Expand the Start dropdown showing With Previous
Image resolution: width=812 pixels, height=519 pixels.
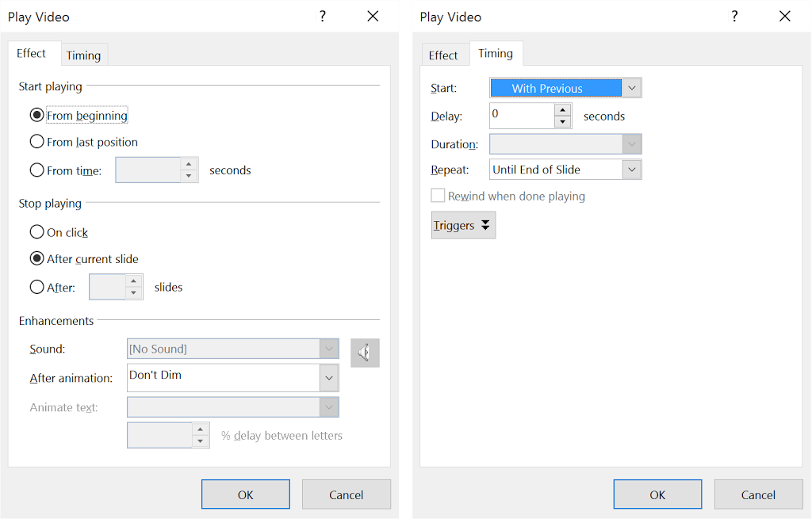point(632,88)
